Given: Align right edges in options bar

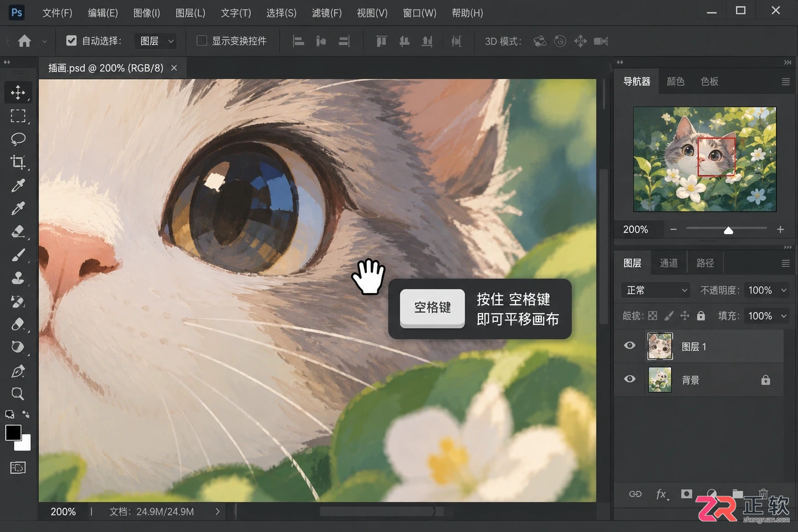Looking at the screenshot, I should tap(344, 41).
